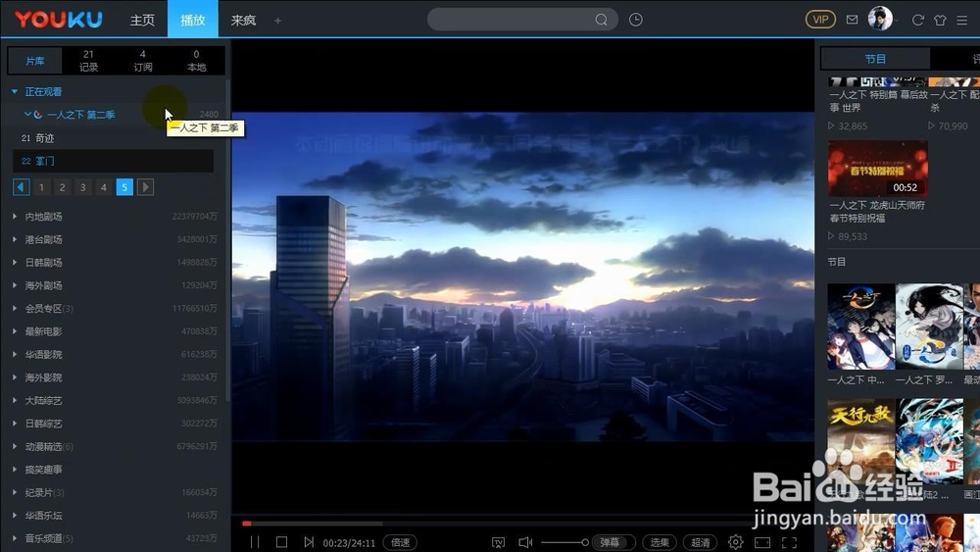
Task: Expand the 纪录片 category
Action: [x=14, y=492]
